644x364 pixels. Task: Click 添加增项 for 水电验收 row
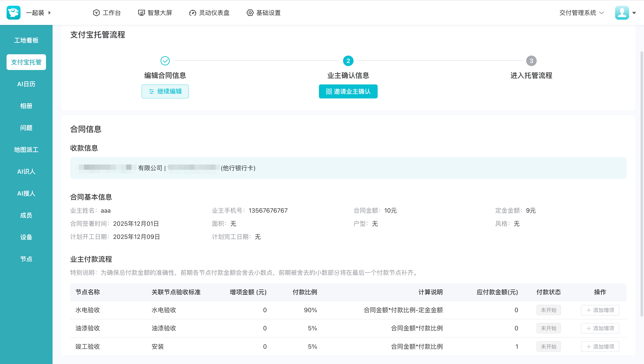(600, 310)
